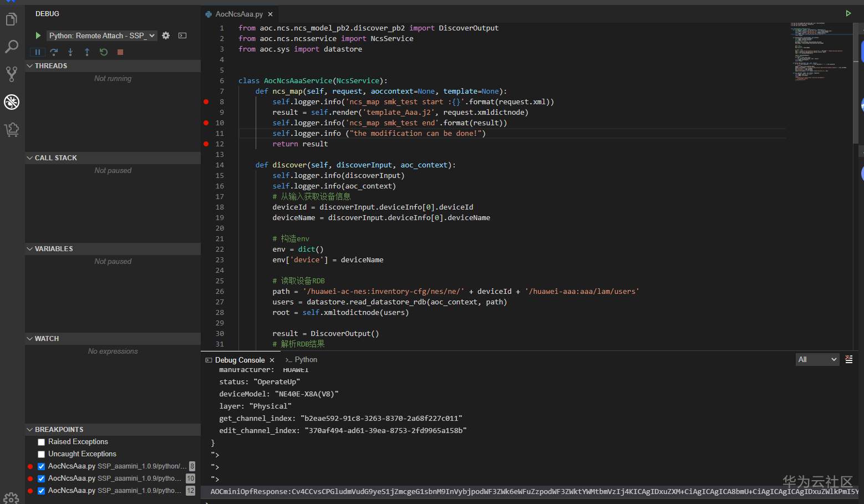Open the Search view in the activity bar
864x504 pixels.
pos(12,47)
